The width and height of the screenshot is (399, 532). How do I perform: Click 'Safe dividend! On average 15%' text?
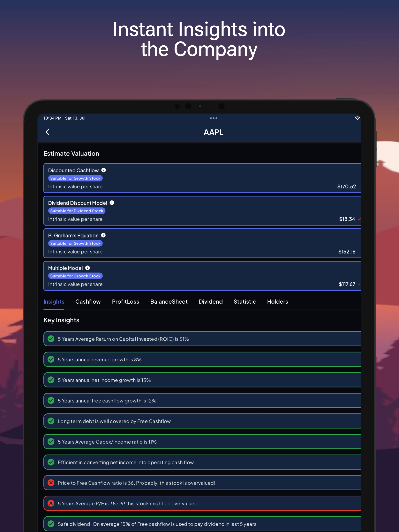pos(157,524)
